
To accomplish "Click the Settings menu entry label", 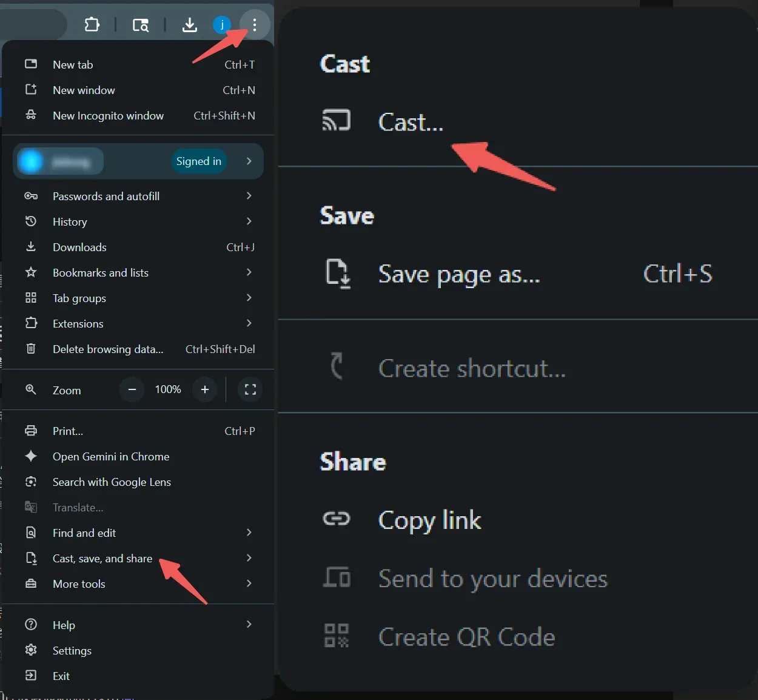I will (72, 651).
